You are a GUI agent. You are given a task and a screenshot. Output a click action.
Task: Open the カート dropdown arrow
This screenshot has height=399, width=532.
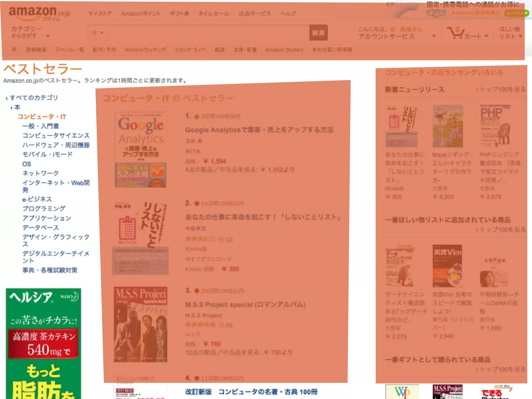[486, 36]
